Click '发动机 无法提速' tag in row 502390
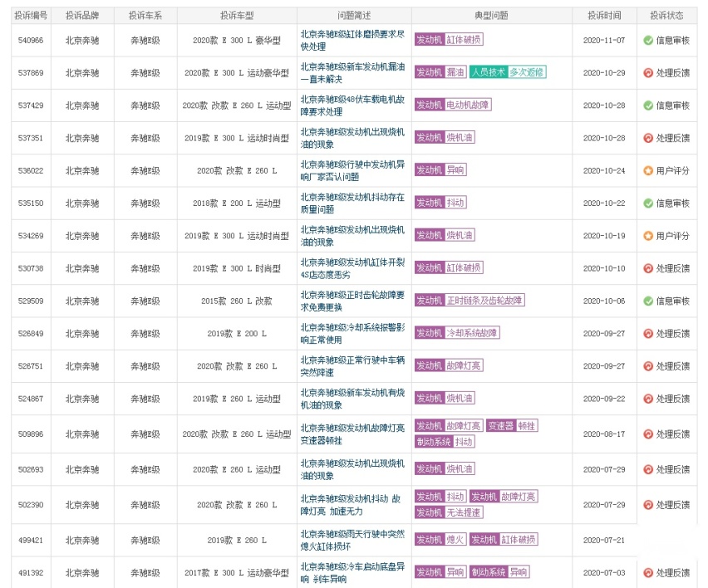Image resolution: width=708 pixels, height=588 pixels. (449, 512)
